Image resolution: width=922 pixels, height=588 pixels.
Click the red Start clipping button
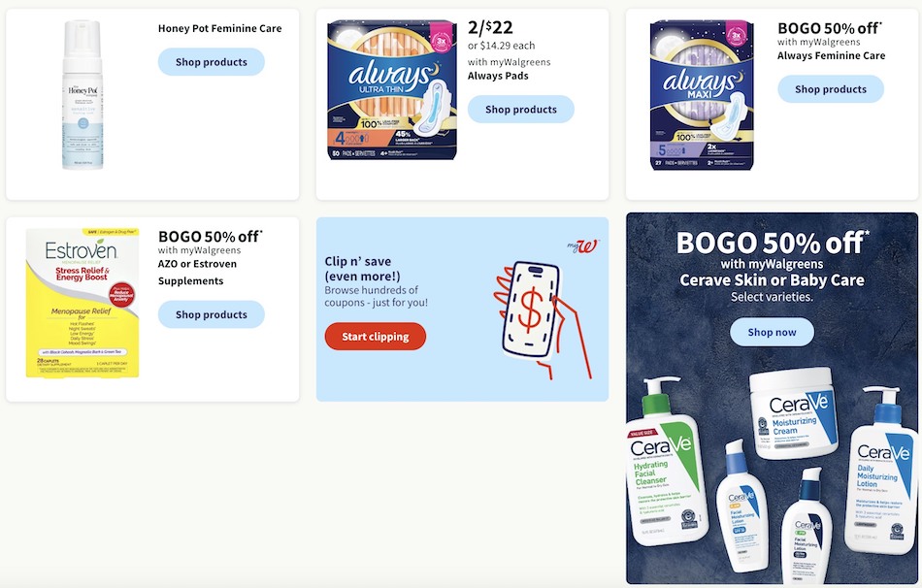376,337
